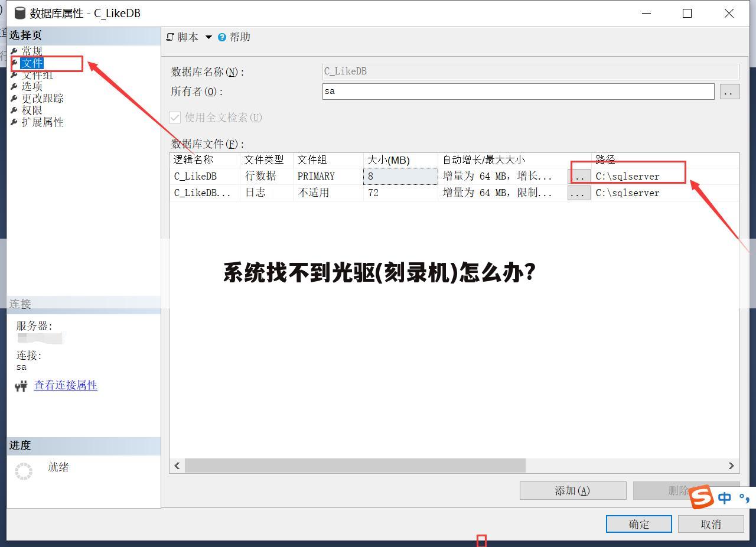Click the database icon in title bar
Image resolution: width=756 pixels, height=547 pixels.
click(x=19, y=13)
